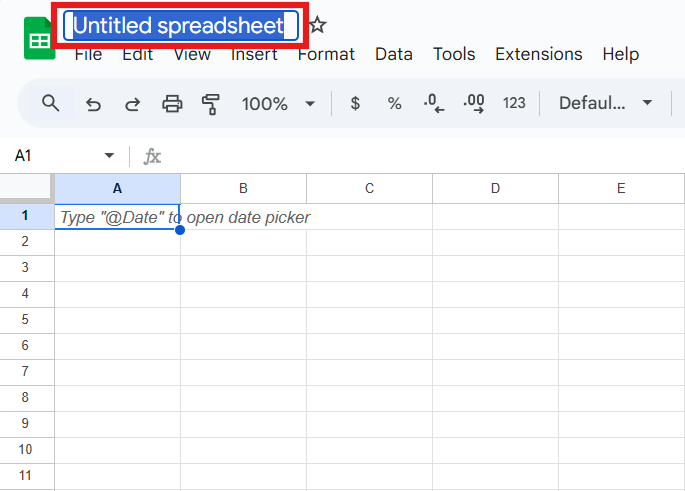Open the Extensions menu
Image resolution: width=685 pixels, height=491 pixels.
(x=539, y=54)
